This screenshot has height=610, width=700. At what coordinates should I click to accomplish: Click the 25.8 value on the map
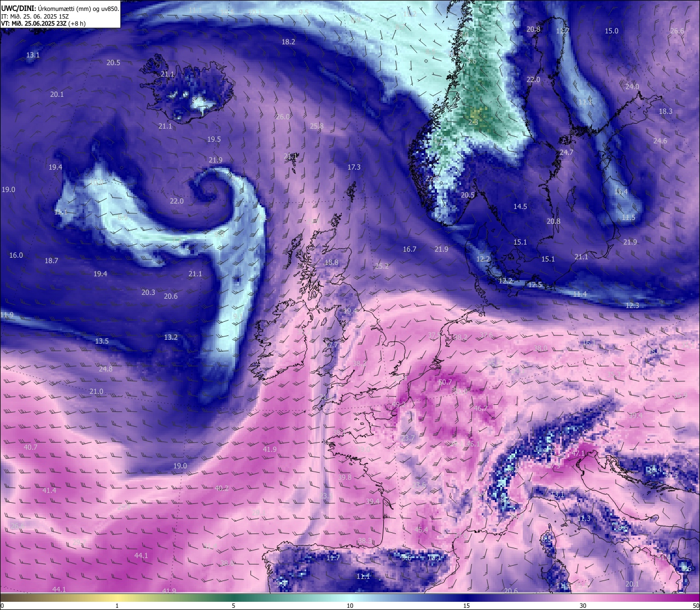pyautogui.click(x=317, y=126)
